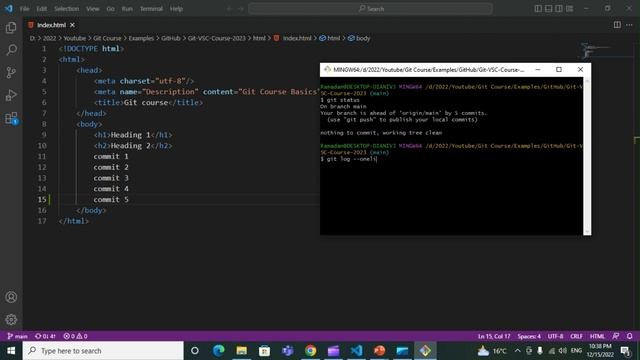Screen dimensions: 640x360
Task: Toggle the secondary side bar layout icon
Action: click(559, 9)
